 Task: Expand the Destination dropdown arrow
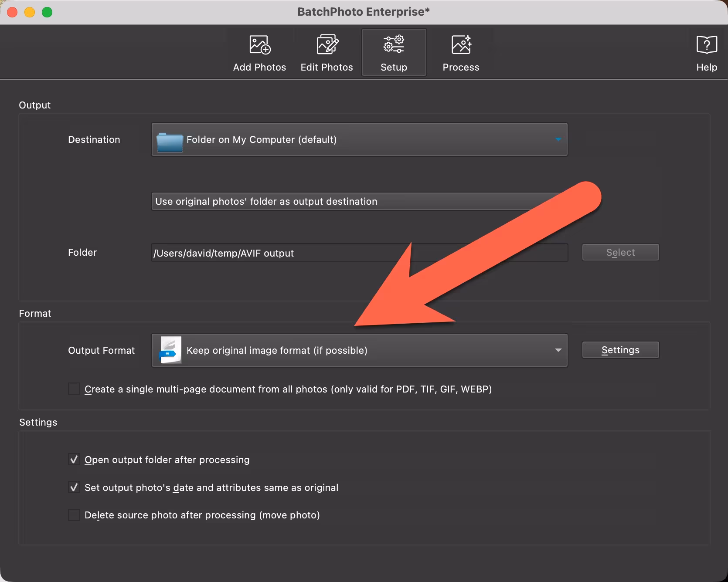point(558,139)
